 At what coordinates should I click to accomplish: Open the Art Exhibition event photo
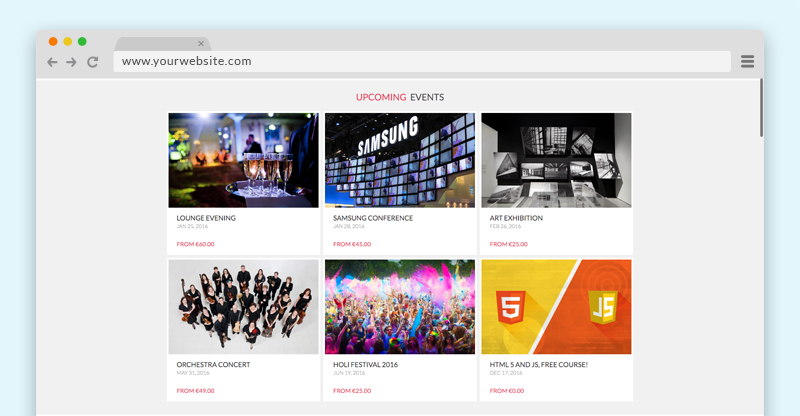[x=556, y=160]
